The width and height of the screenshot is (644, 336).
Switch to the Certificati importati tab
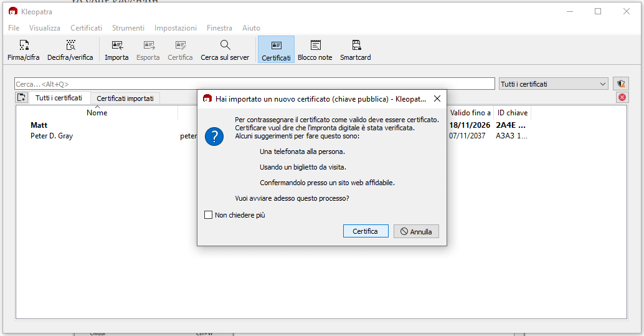click(125, 98)
